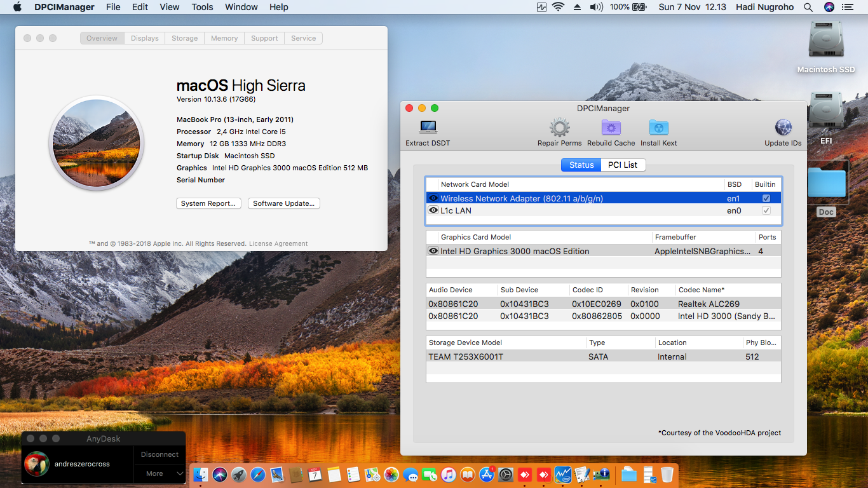The width and height of the screenshot is (868, 488).
Task: Open the Edit menu
Action: [140, 7]
